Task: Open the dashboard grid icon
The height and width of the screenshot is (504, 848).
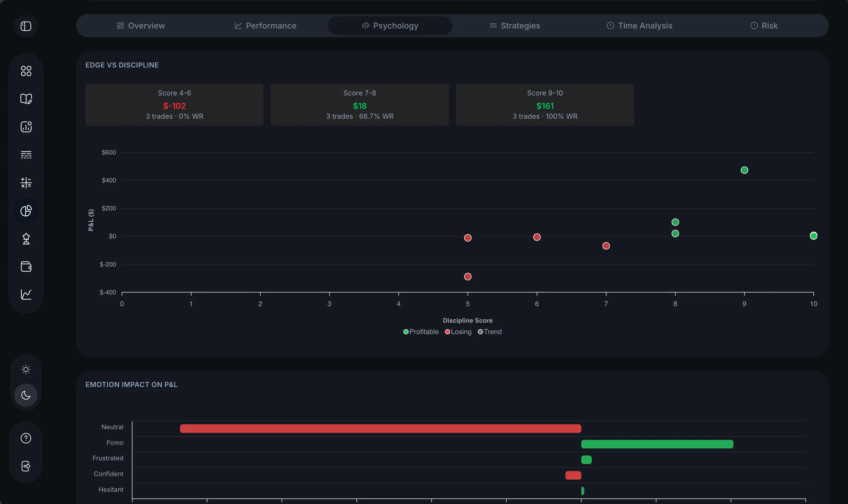Action: pyautogui.click(x=26, y=71)
